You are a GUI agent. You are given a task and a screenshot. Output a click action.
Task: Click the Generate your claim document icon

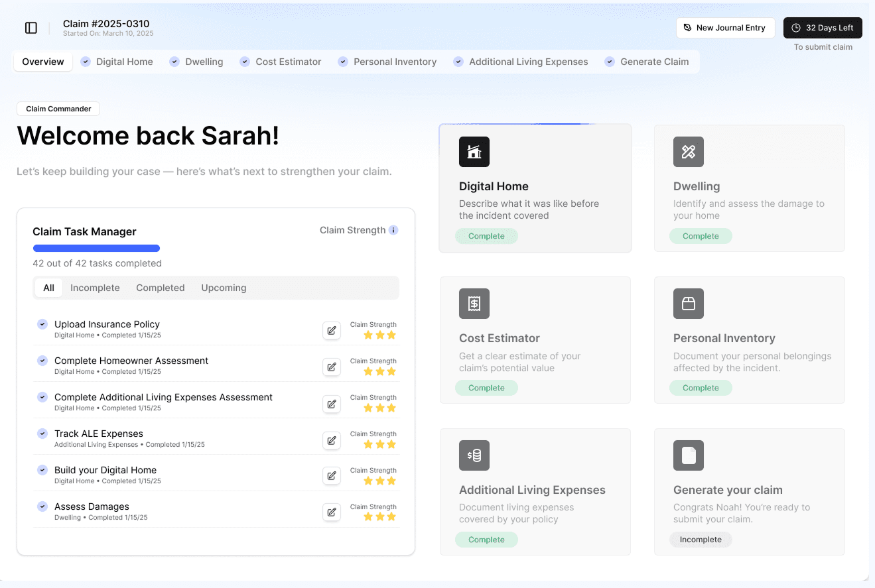point(688,455)
